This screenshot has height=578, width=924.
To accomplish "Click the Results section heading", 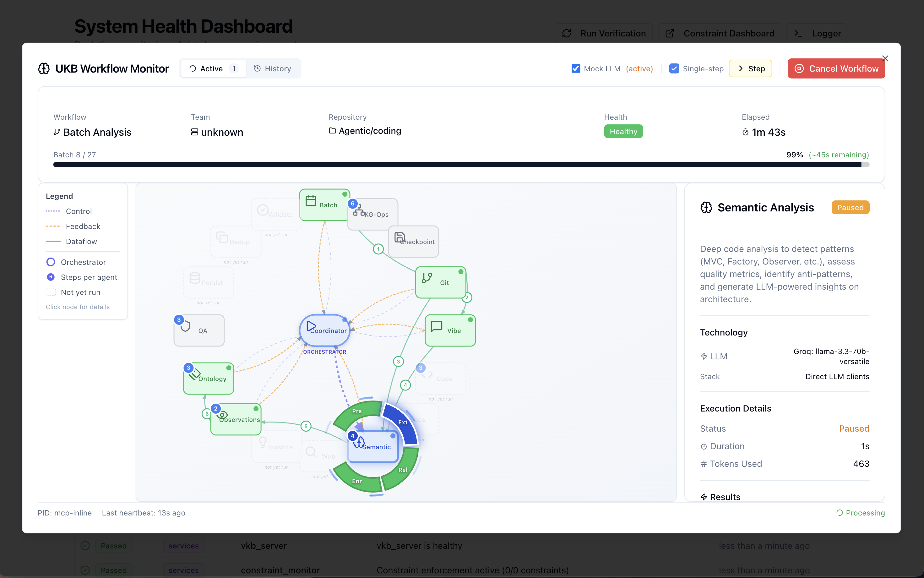I will (720, 497).
